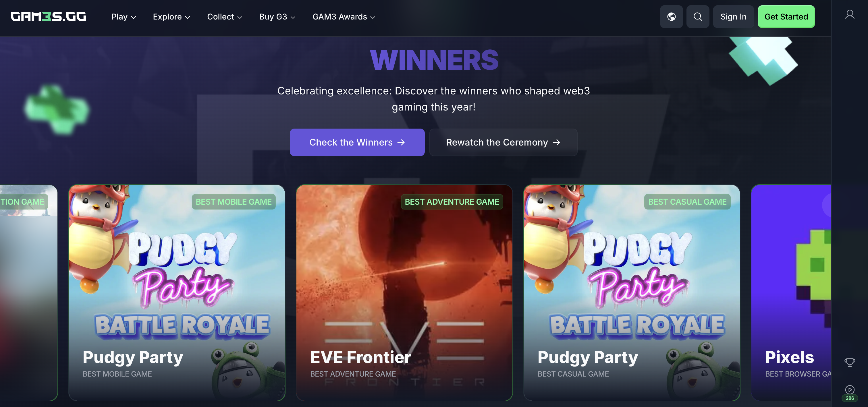Open the EVE Frontier winner card
The width and height of the screenshot is (868, 407).
pyautogui.click(x=404, y=292)
